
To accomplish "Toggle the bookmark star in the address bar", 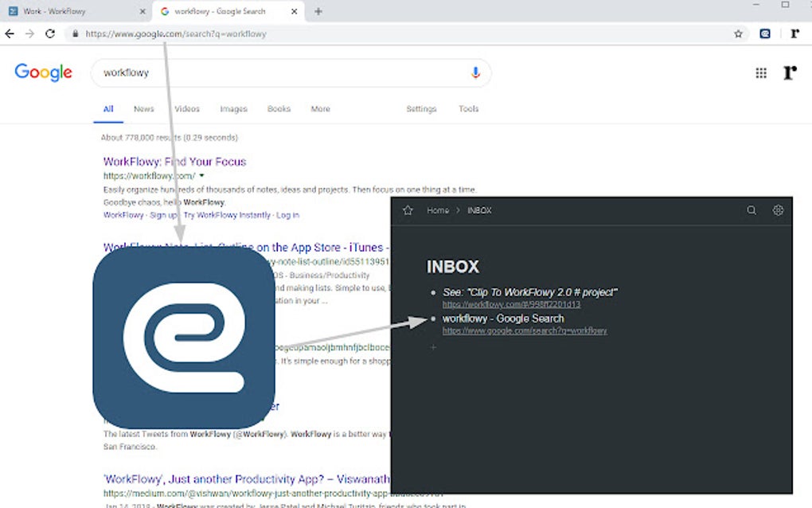I will 738,33.
